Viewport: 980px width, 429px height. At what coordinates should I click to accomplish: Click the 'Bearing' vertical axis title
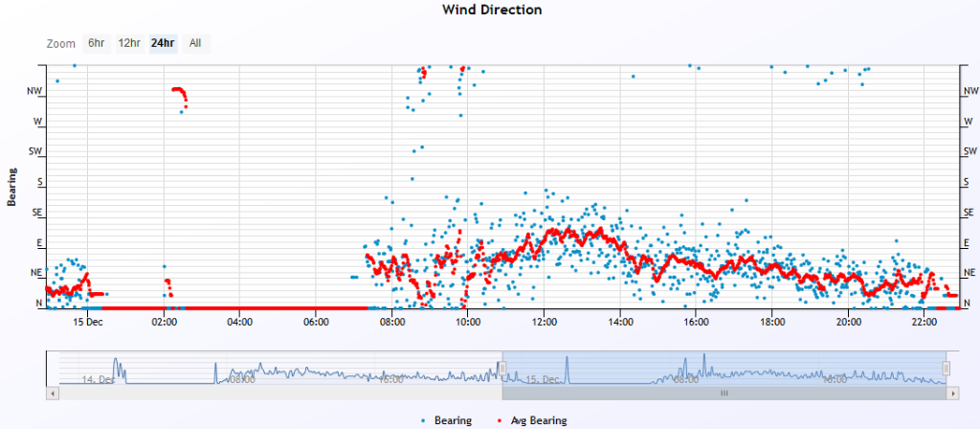click(x=11, y=187)
